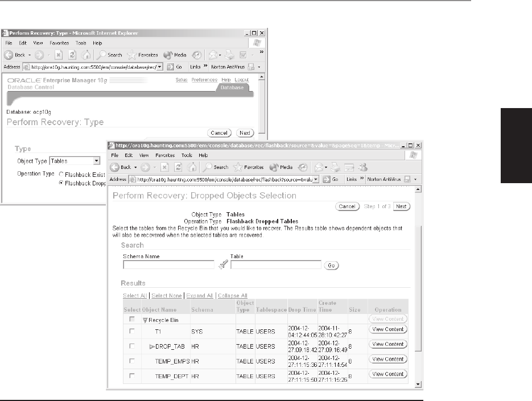Click Media icon in Perform Recovery: Type window

pyautogui.click(x=168, y=55)
